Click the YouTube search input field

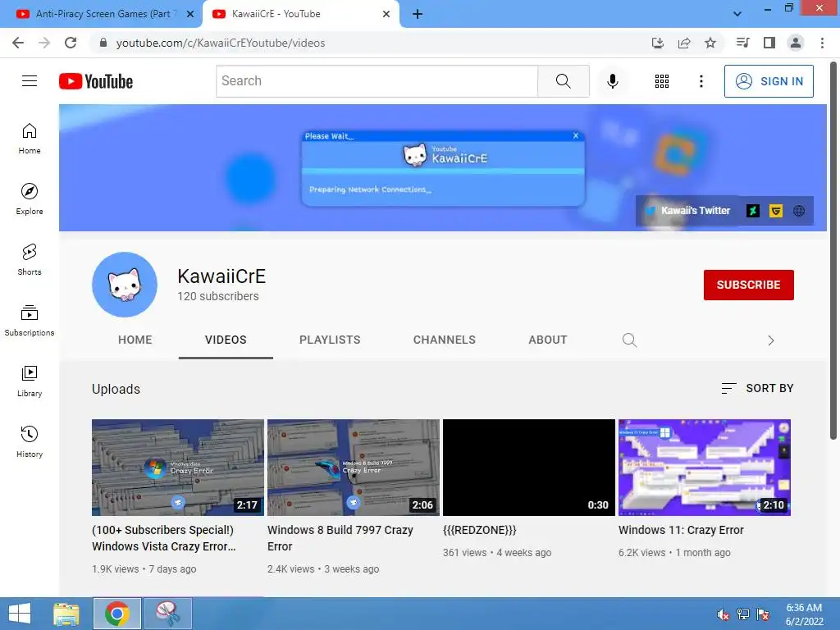377,81
